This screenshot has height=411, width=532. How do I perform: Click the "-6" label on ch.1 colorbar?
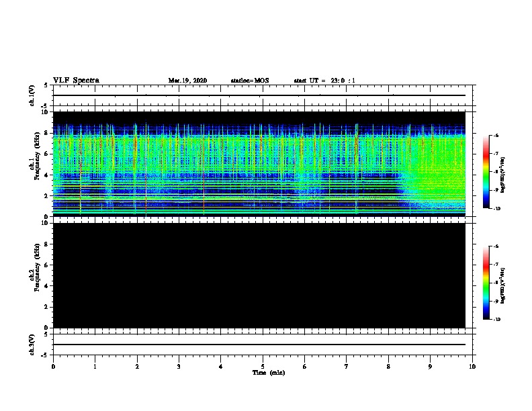point(496,135)
